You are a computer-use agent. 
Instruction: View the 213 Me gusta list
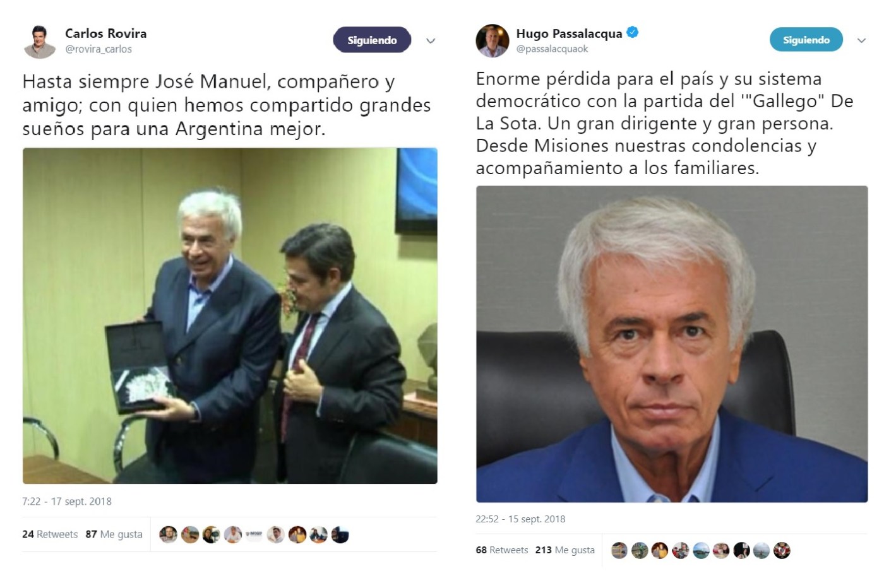click(565, 550)
